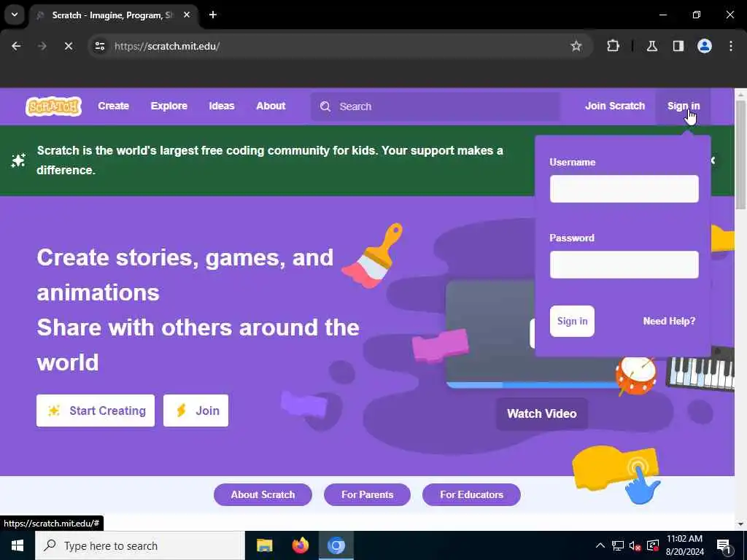
Task: Click the network icon in system tray
Action: tap(618, 545)
